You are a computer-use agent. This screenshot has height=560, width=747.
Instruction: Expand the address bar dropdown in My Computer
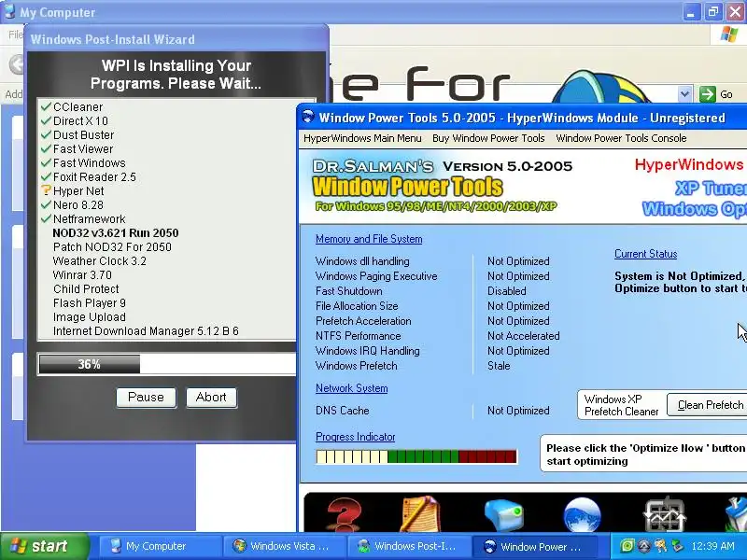pos(684,94)
